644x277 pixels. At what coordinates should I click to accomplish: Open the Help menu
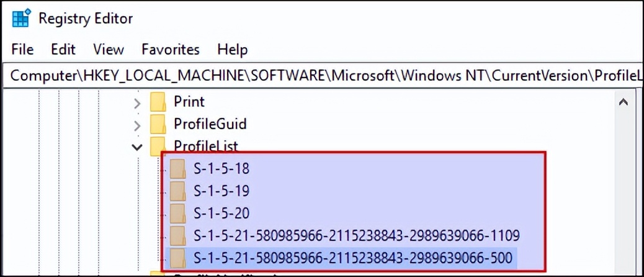tap(232, 49)
